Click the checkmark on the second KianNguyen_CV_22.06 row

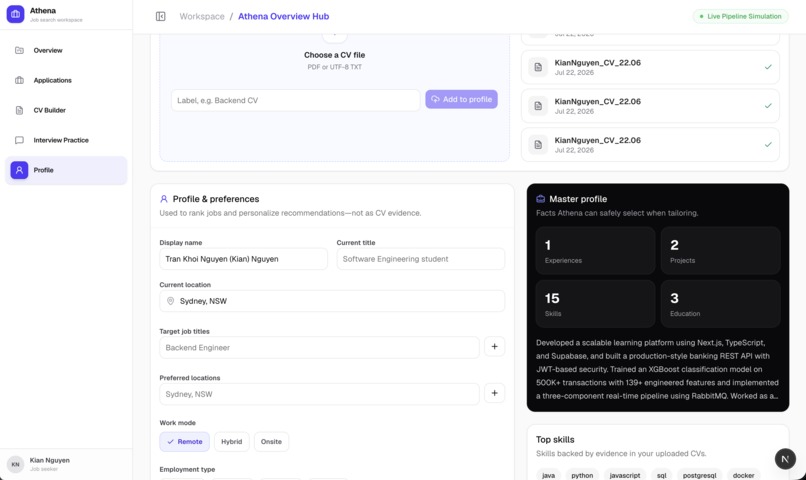coord(768,106)
